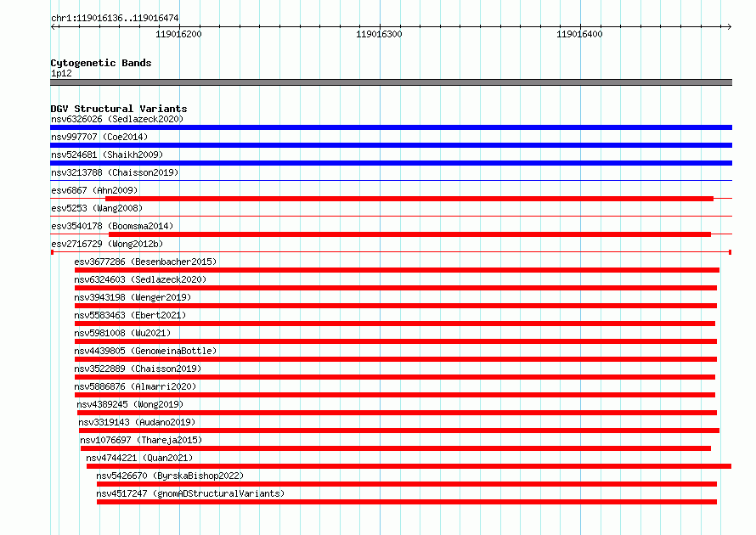This screenshot has width=756, height=535.
Task: Click the red bar under nsv5426670
Action: coord(406,484)
